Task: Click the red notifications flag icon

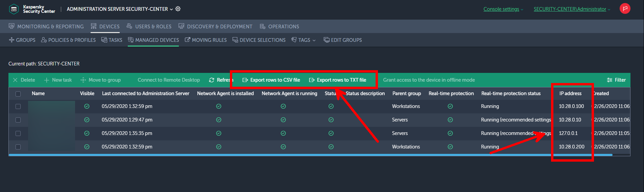Action: click(x=625, y=9)
